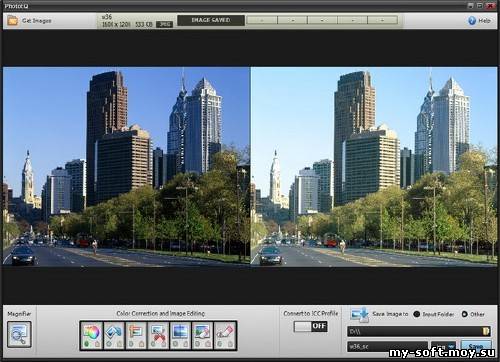Click the output filename field w36_sc
The height and width of the screenshot is (362, 500).
tap(387, 347)
